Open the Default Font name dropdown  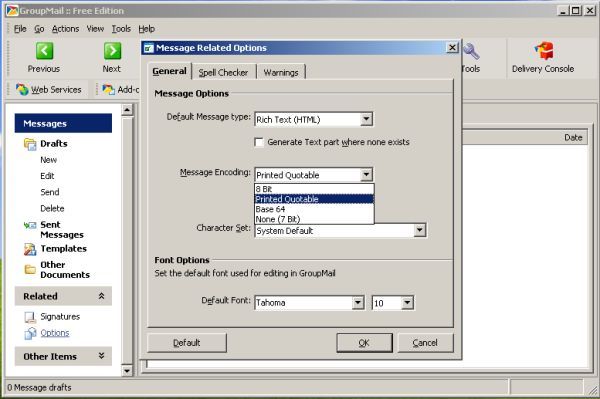(357, 303)
